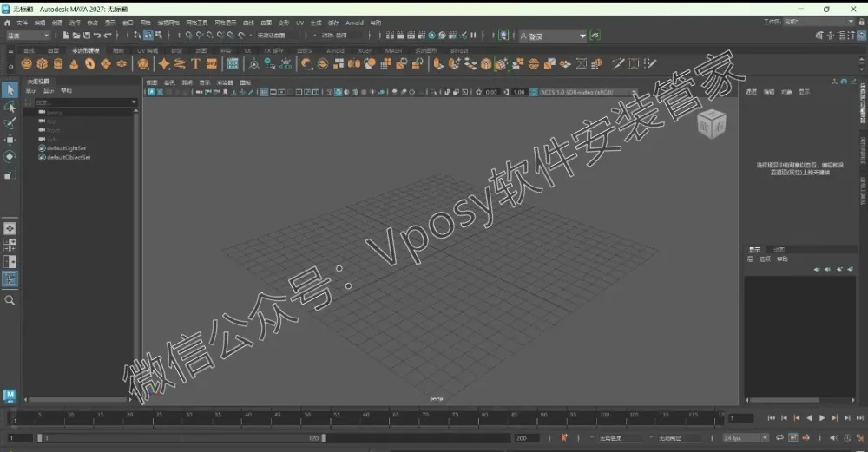The image size is (868, 452).
Task: Go to the start of the playback range
Action: [771, 418]
